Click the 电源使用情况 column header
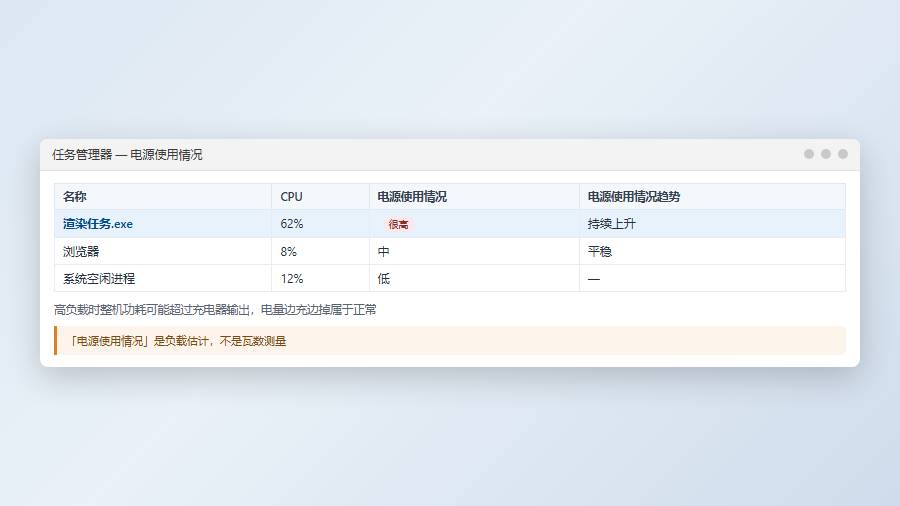 474,197
